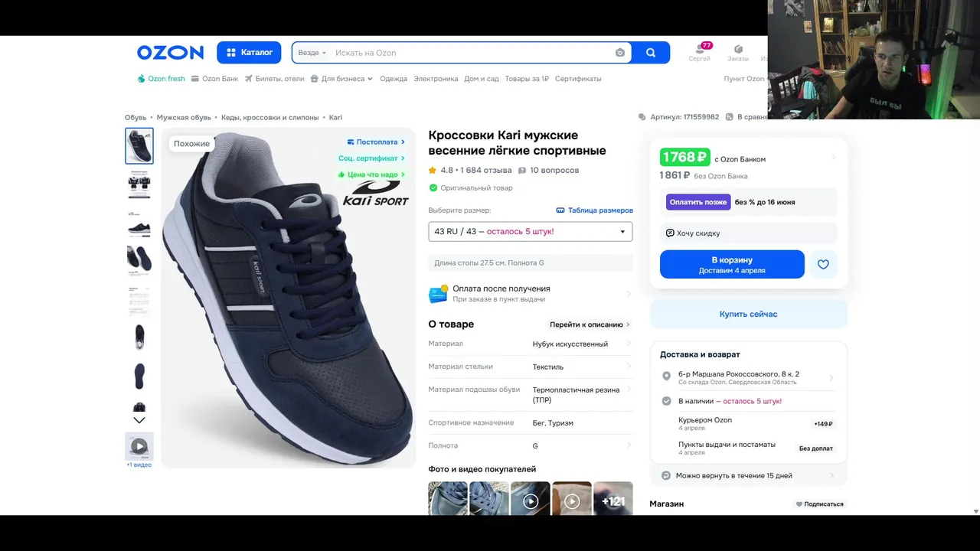
Task: Select the second gallery thumbnail
Action: [139, 184]
